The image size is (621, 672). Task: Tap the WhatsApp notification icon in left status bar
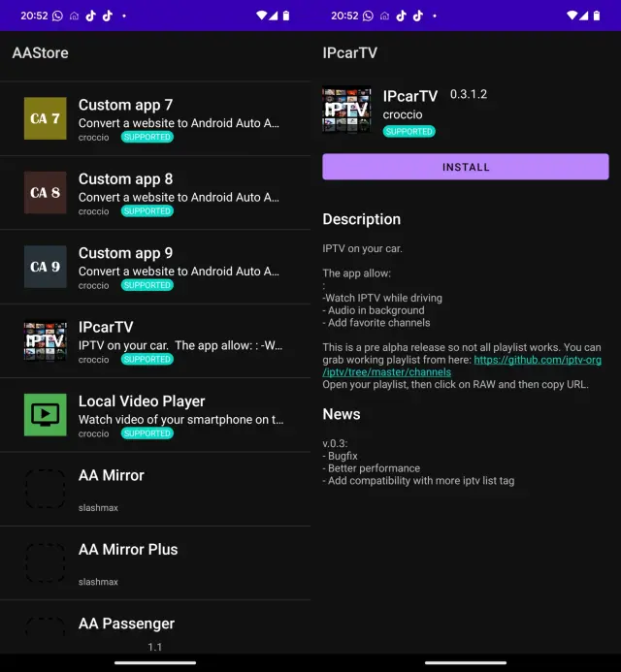click(57, 16)
